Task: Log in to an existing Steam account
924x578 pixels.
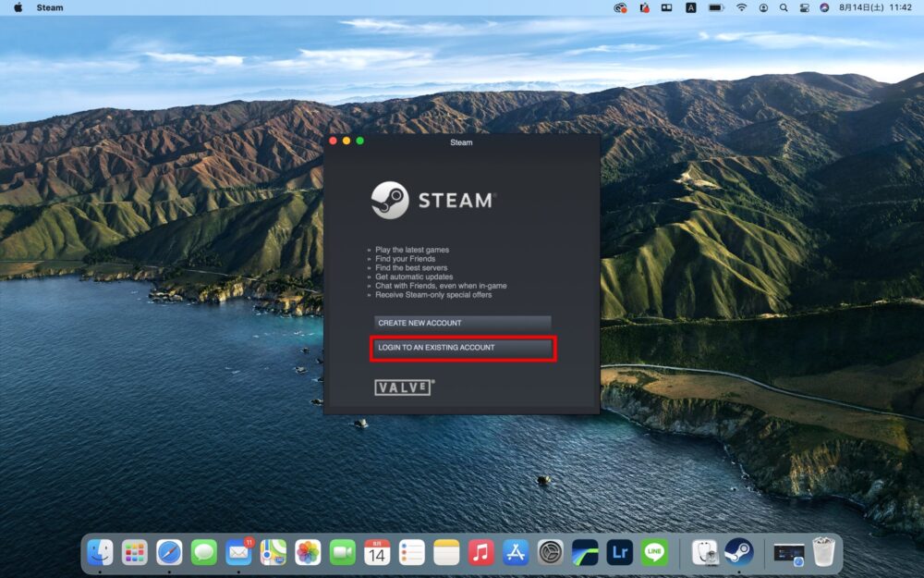Action: pyautogui.click(x=463, y=348)
